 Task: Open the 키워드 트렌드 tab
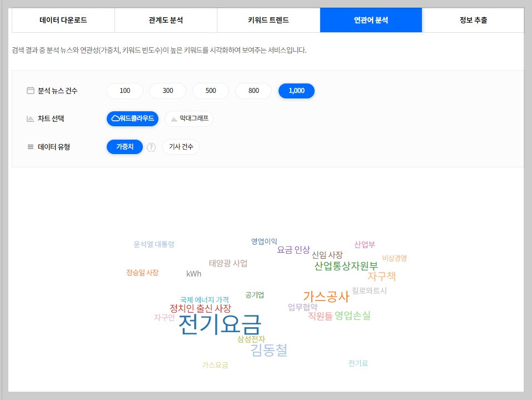click(x=268, y=19)
